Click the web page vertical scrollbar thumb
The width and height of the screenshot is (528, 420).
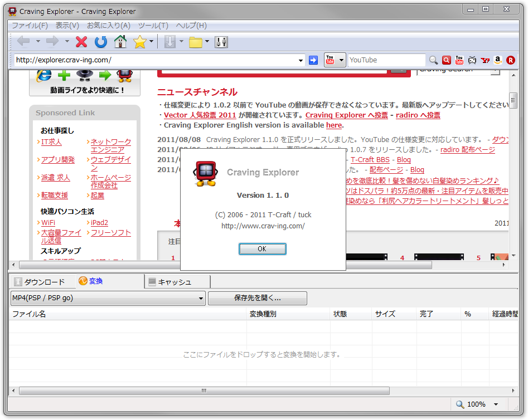tap(513, 100)
